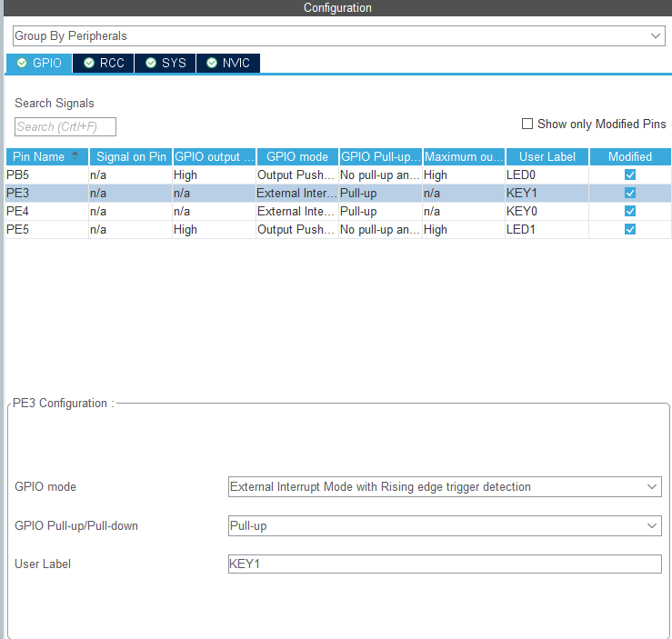
Task: Click the KEY0 user label cell
Action: point(547,212)
